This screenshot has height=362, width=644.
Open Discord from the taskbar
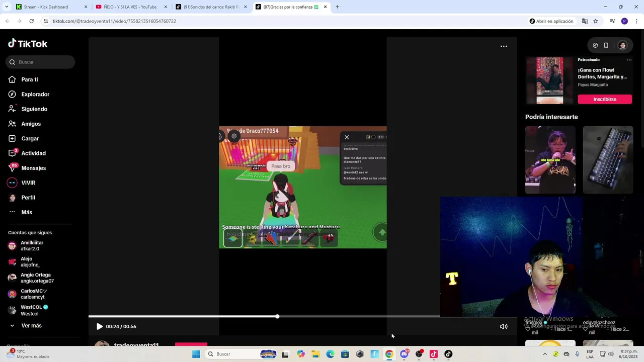pos(404,354)
